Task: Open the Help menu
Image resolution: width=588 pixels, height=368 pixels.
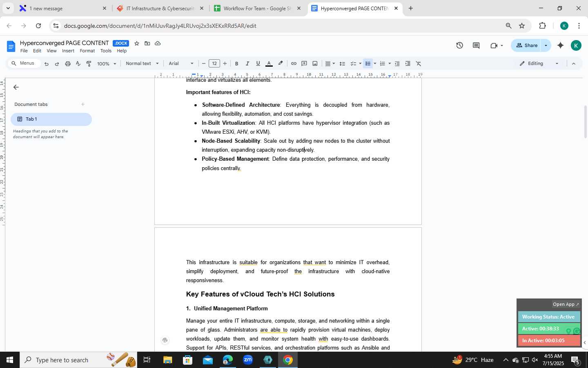Action: pyautogui.click(x=122, y=51)
